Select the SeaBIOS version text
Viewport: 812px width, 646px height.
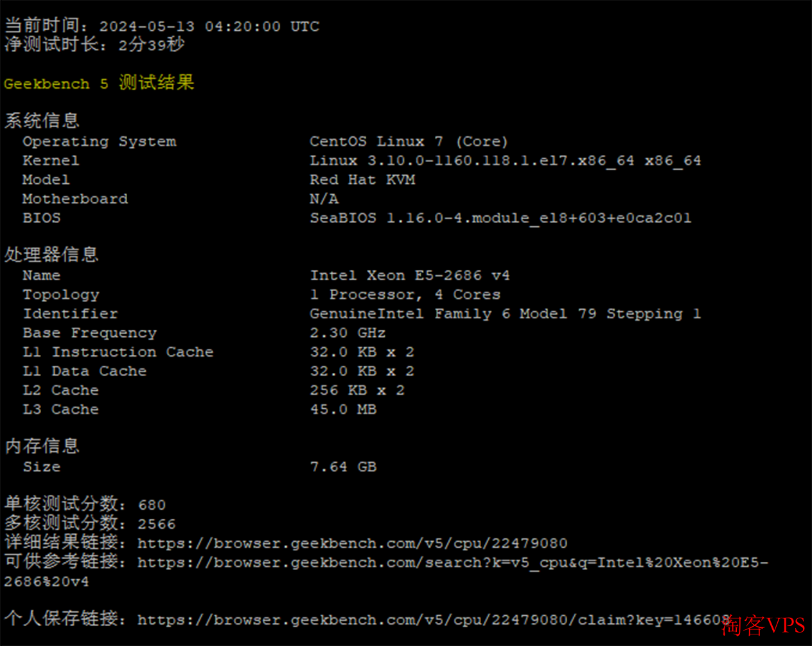point(500,218)
